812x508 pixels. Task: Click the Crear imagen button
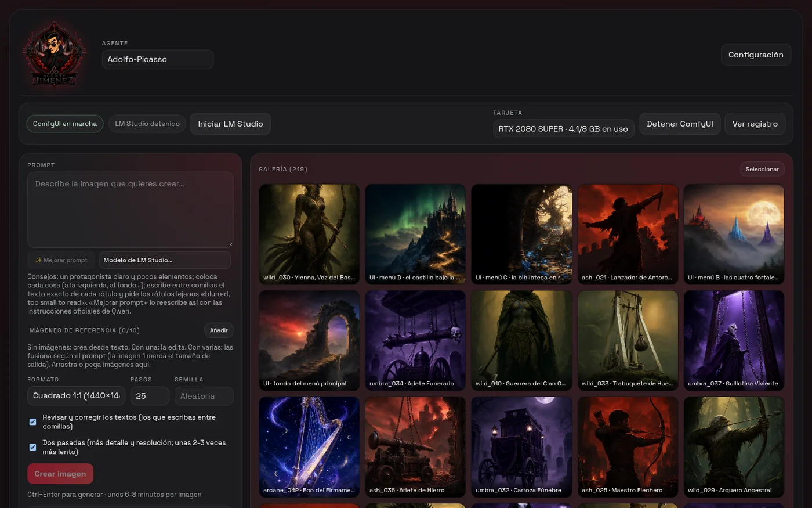(x=60, y=474)
